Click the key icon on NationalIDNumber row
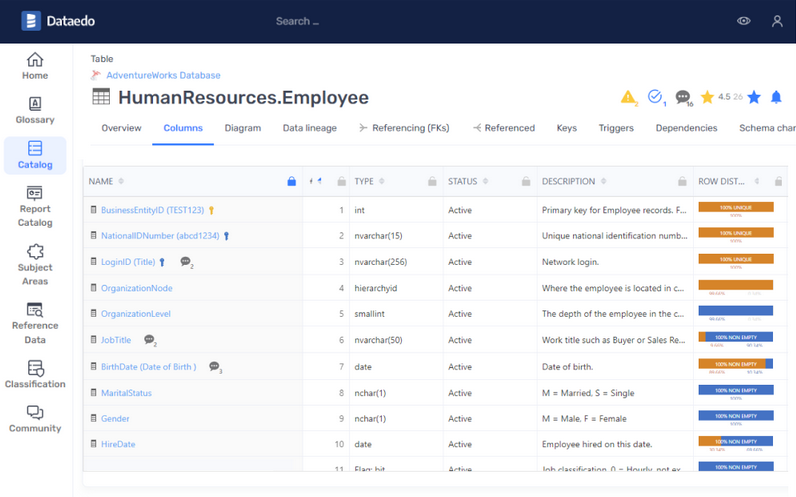Screen dimensions: 796x497 click(226, 236)
